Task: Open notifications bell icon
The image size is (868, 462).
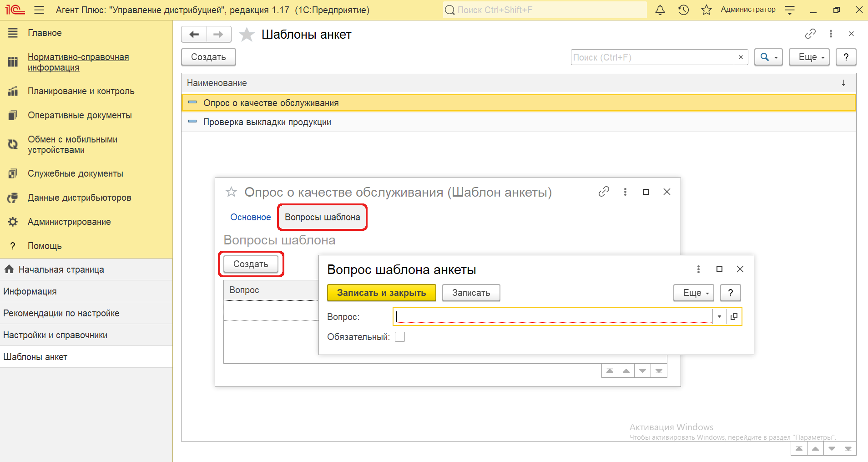Action: [660, 10]
